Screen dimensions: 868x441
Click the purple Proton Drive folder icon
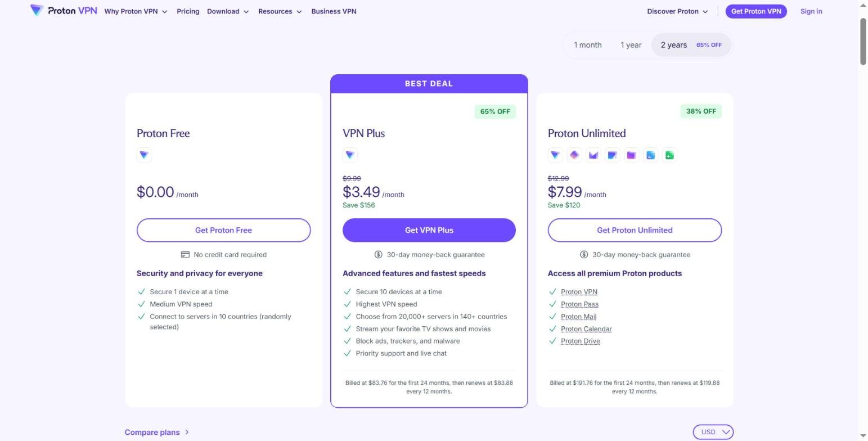pyautogui.click(x=632, y=155)
